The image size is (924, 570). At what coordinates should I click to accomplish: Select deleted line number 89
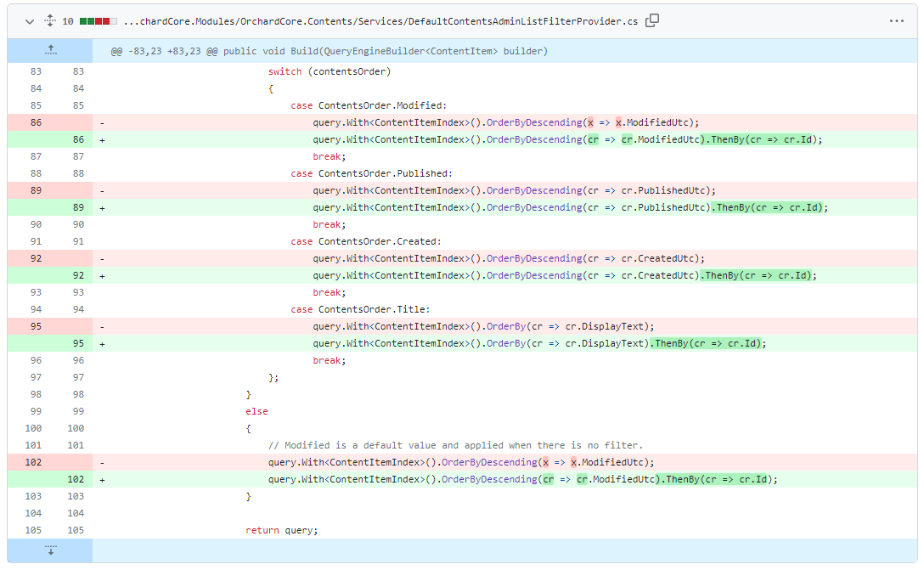(36, 190)
